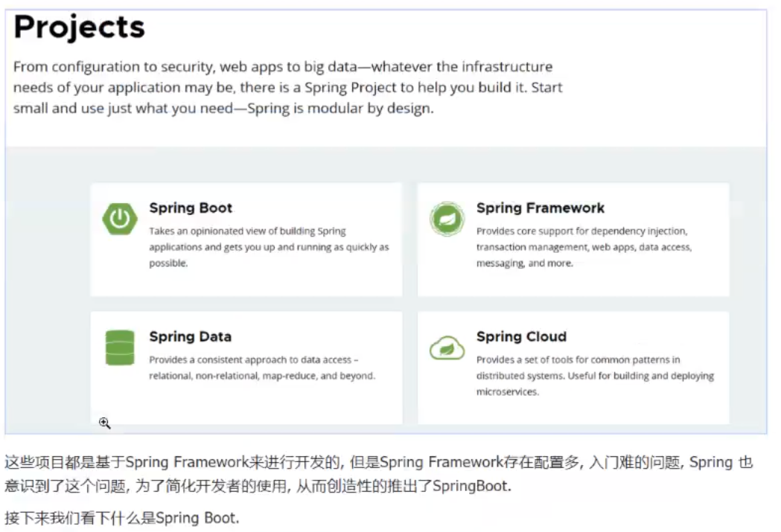Click the Spring Cloud cloud icon
The image size is (781, 532).
coord(447,347)
